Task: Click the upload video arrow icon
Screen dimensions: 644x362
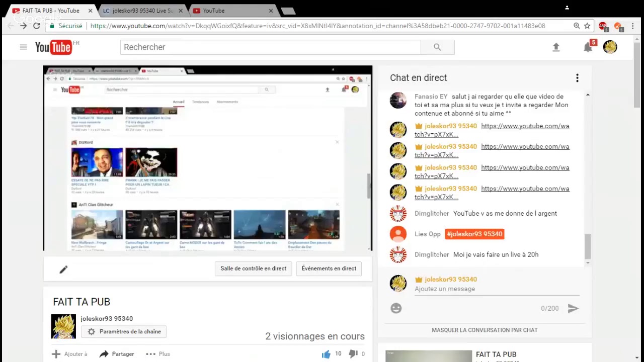Action: pos(556,47)
